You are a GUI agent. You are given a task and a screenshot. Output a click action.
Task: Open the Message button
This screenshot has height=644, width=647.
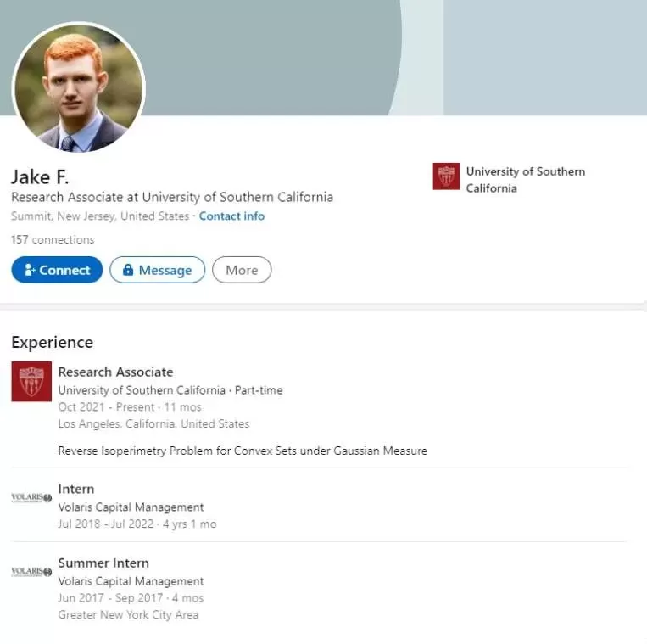pos(157,270)
